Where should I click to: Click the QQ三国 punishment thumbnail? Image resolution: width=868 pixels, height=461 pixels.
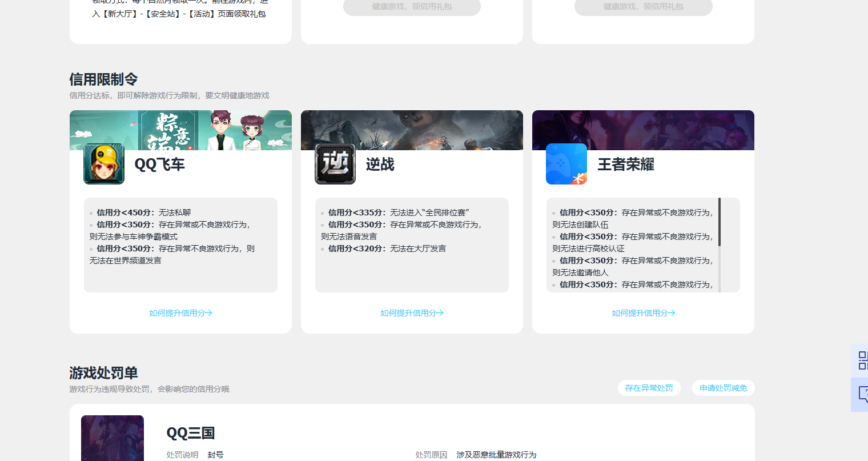tap(112, 438)
